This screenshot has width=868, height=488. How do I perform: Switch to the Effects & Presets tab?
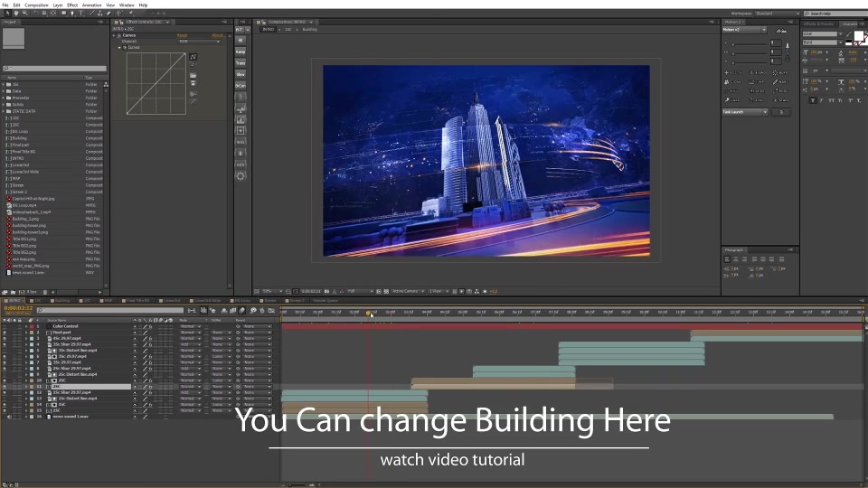coord(819,23)
